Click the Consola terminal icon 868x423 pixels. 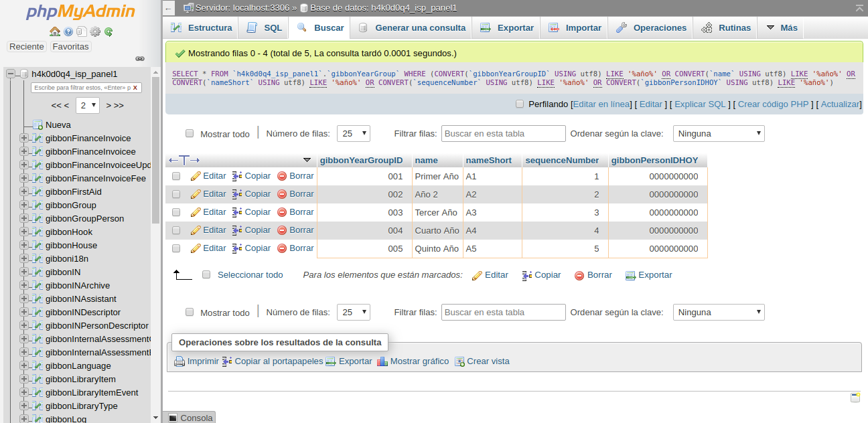pyautogui.click(x=173, y=418)
